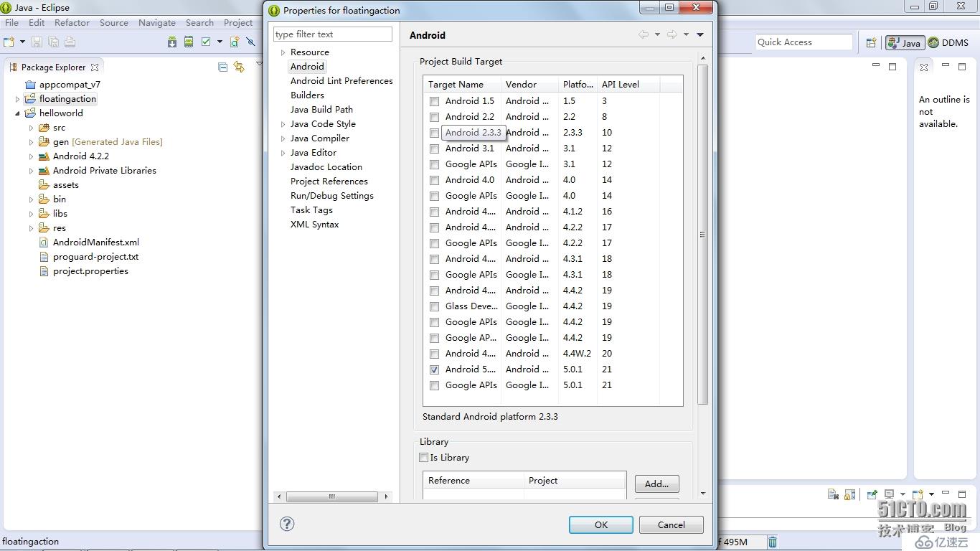Viewport: 980px width, 551px height.
Task: Click the AndroidManifest.xml file
Action: [96, 242]
